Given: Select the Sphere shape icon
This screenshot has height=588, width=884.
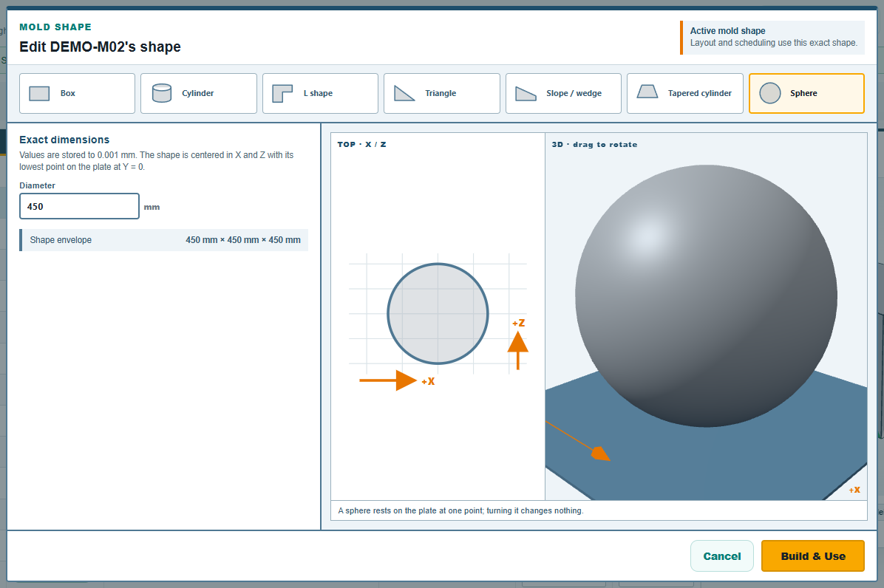Looking at the screenshot, I should point(769,94).
